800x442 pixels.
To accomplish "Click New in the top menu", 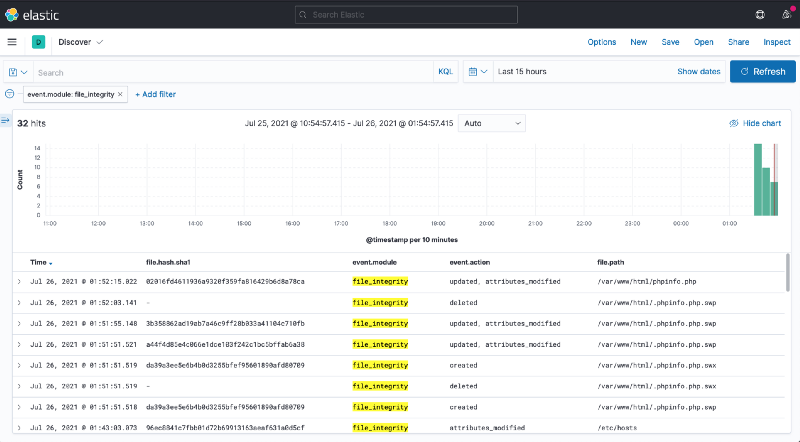I will [638, 42].
